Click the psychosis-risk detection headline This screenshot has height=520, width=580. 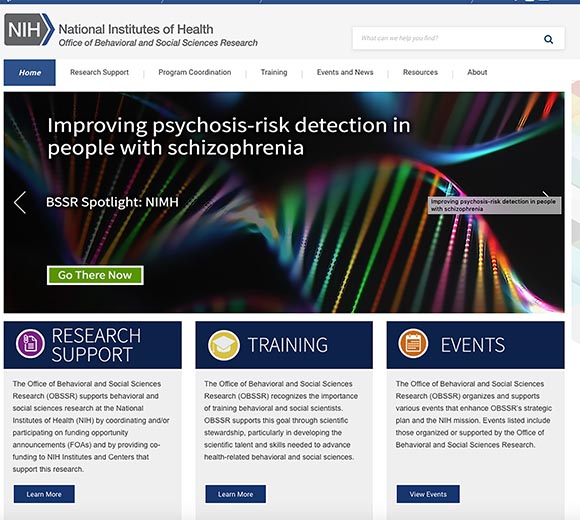tap(229, 136)
